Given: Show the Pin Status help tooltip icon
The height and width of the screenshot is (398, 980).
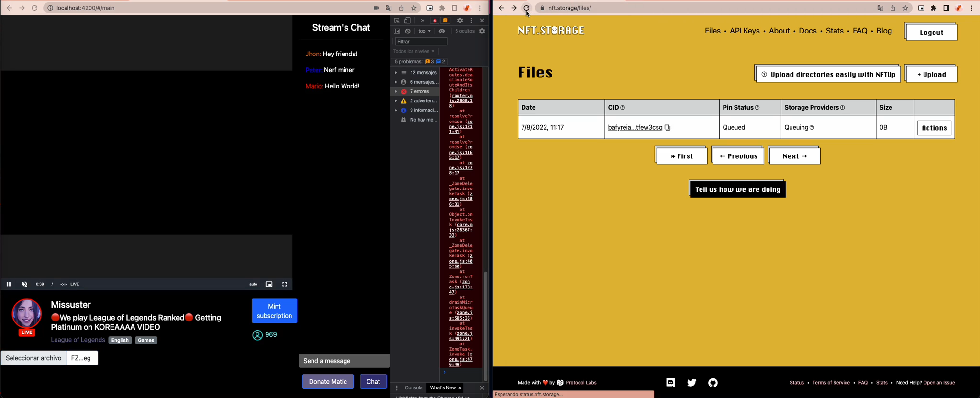Looking at the screenshot, I should (x=757, y=108).
